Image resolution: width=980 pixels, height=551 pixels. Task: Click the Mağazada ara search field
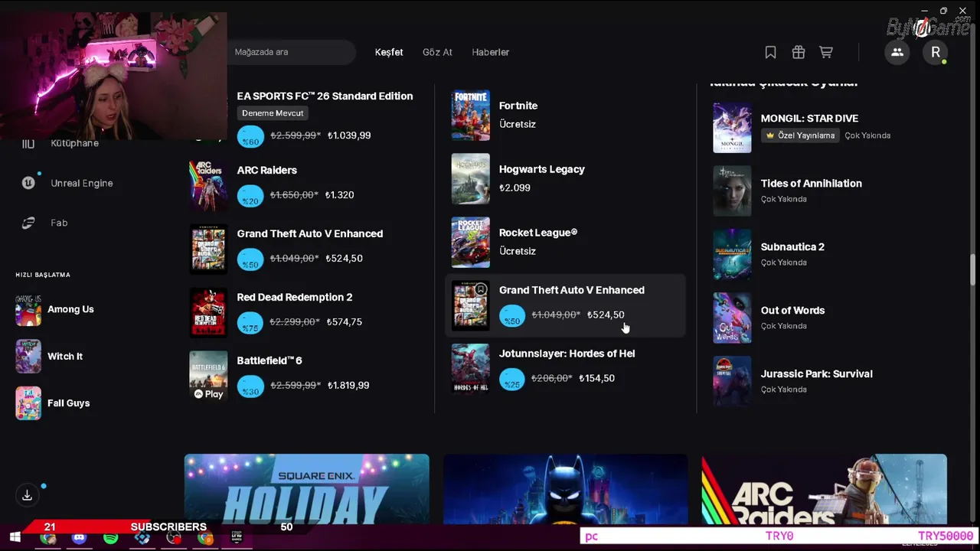(291, 52)
